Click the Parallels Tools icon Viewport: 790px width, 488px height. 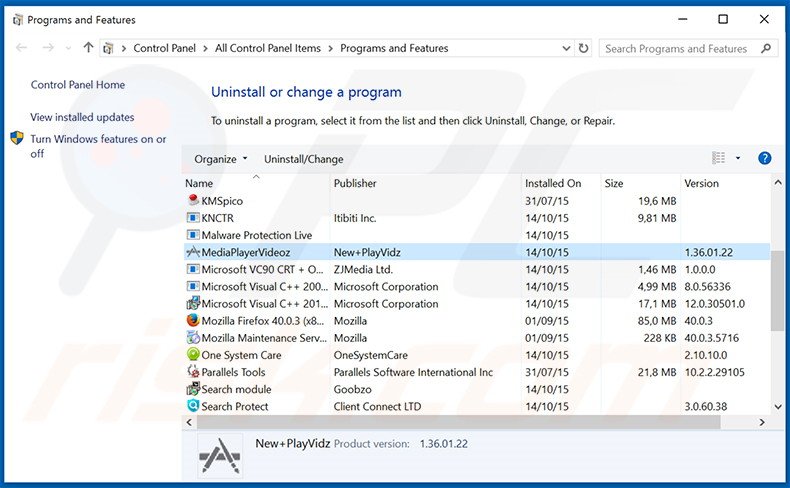(x=193, y=372)
